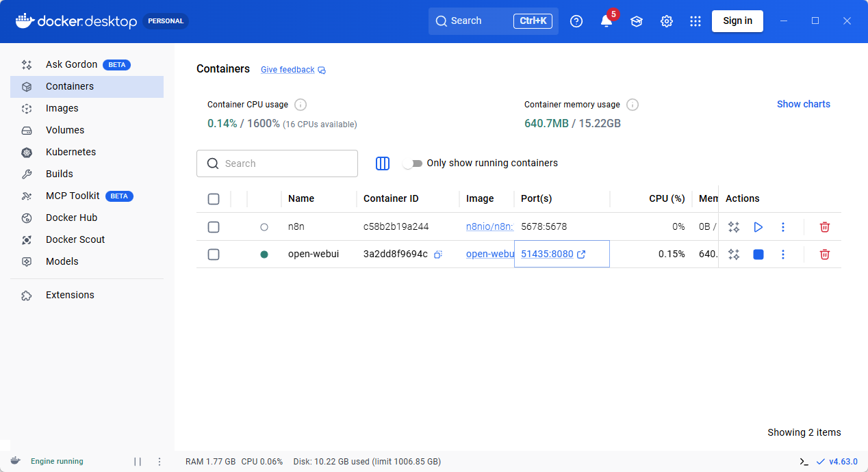This screenshot has width=868, height=472.
Task: Click the RAM 1.77 GB status
Action: 211,462
